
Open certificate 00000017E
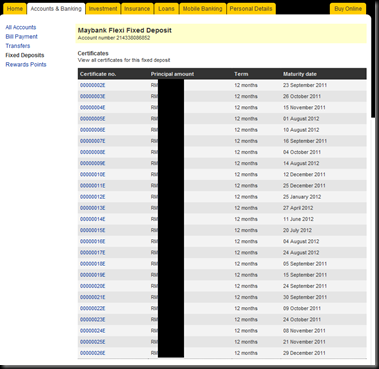pos(93,253)
